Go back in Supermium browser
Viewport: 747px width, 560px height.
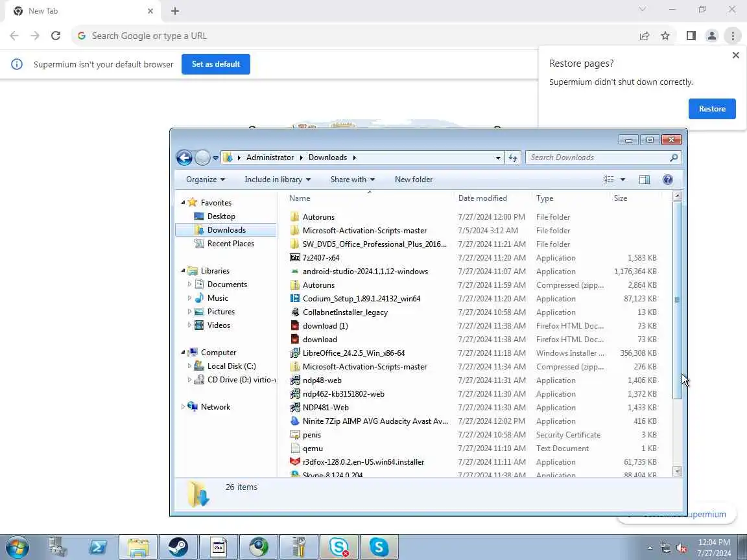click(x=14, y=36)
